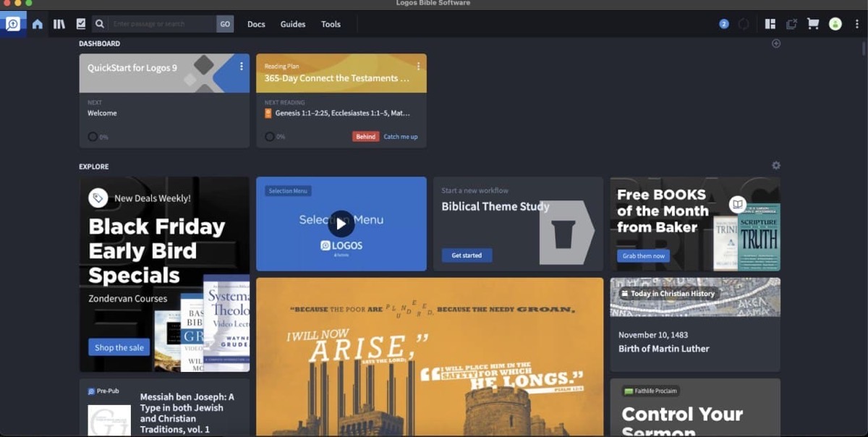Play the Selection Menu video

(x=341, y=224)
